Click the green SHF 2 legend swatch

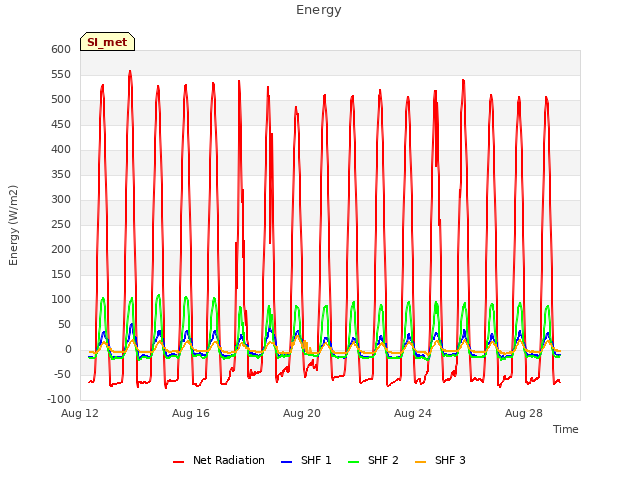coord(353,462)
